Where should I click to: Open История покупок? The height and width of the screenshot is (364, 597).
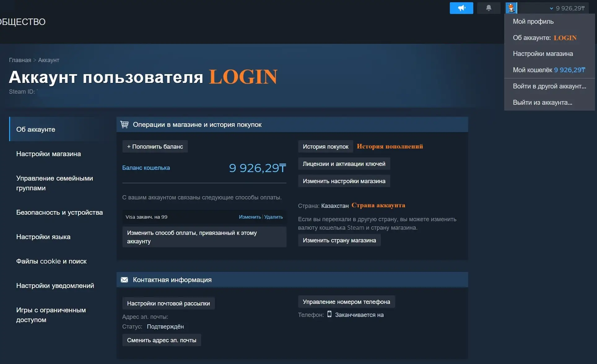pyautogui.click(x=325, y=146)
